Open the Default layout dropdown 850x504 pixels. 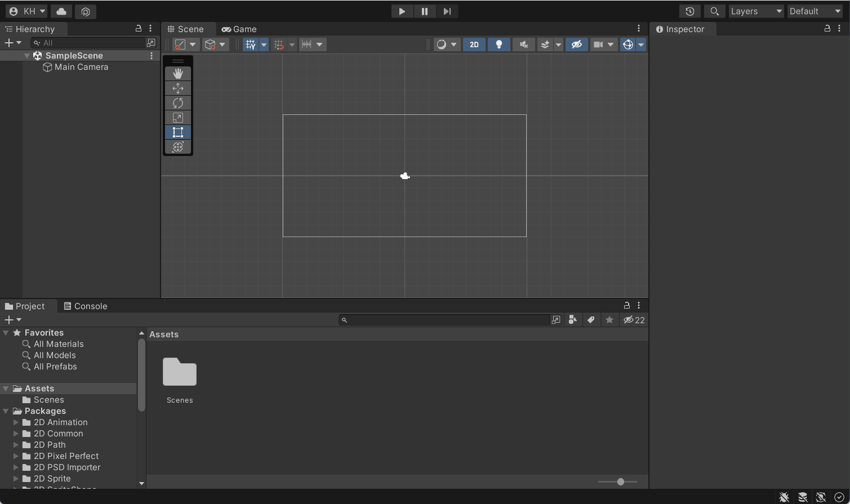(815, 11)
